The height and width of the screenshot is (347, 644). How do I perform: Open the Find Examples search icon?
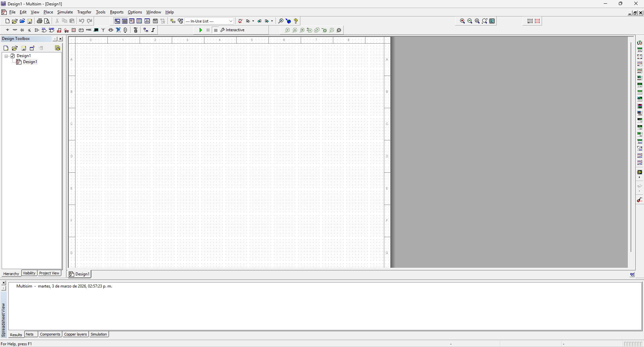281,21
